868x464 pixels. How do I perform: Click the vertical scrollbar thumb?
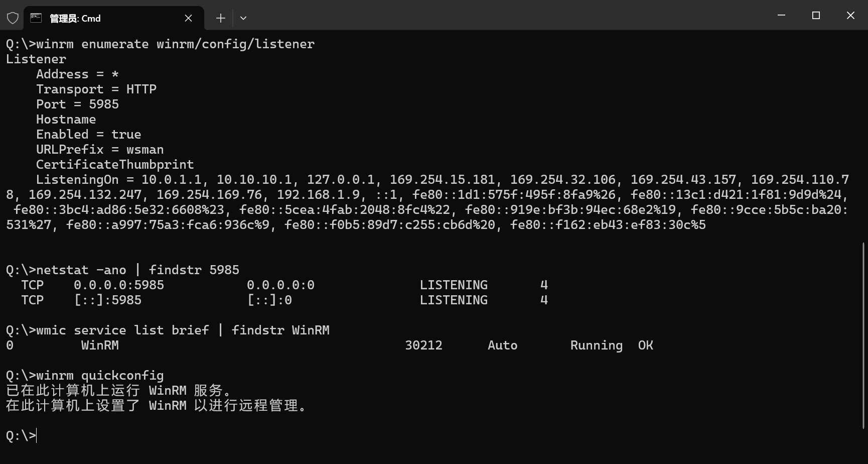(863, 335)
